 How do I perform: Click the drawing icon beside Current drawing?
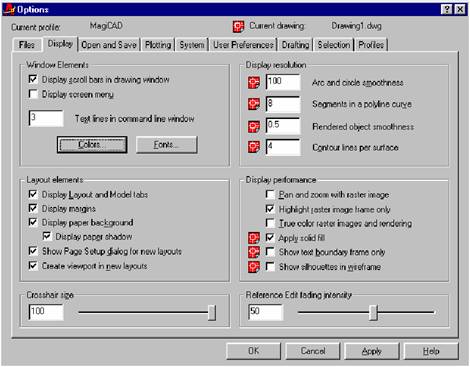tap(238, 27)
